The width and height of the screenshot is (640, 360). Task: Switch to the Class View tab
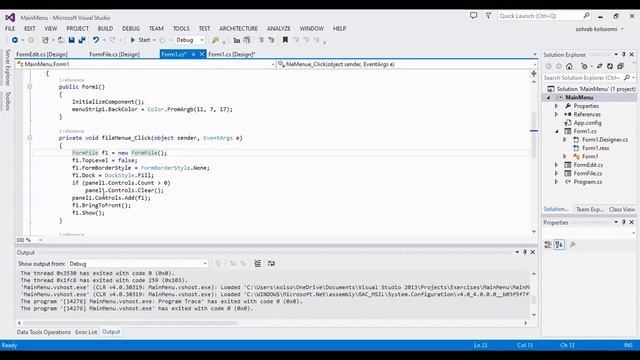coord(622,209)
